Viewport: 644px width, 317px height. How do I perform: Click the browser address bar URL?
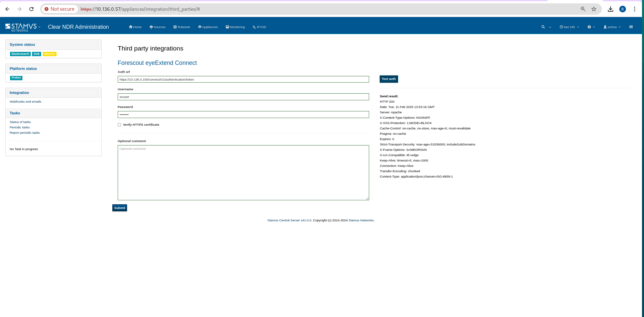pos(140,9)
